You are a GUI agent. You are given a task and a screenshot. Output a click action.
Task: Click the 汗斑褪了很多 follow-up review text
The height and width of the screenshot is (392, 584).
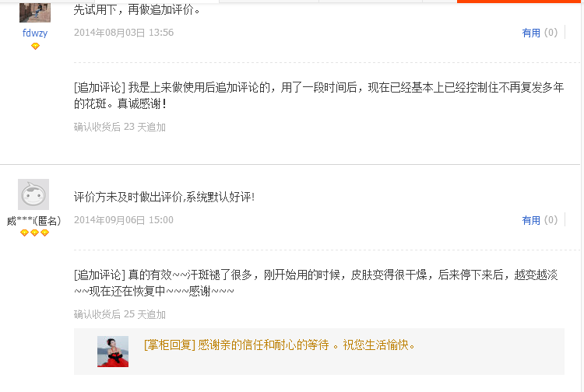(x=316, y=282)
